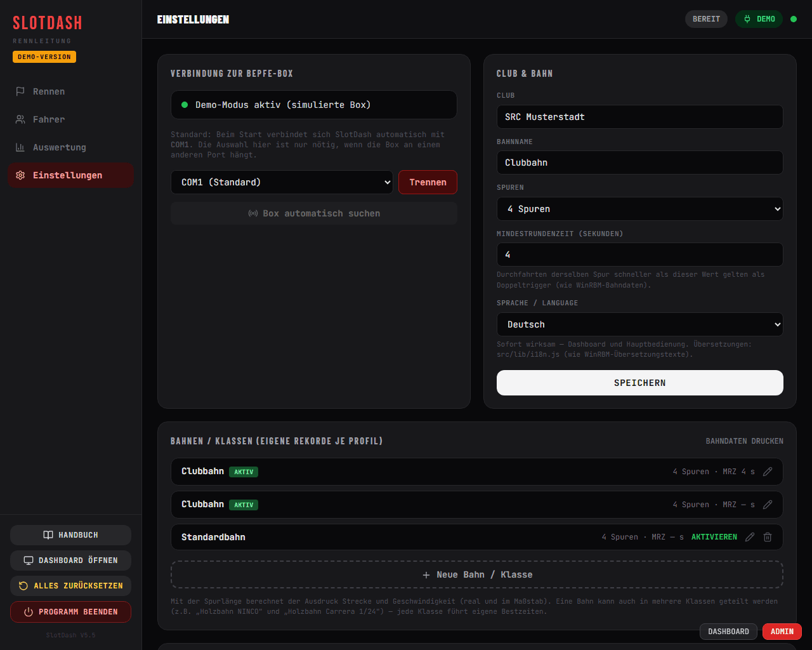Select the Einstellungen menu item
The width and height of the screenshot is (812, 650).
click(x=70, y=175)
